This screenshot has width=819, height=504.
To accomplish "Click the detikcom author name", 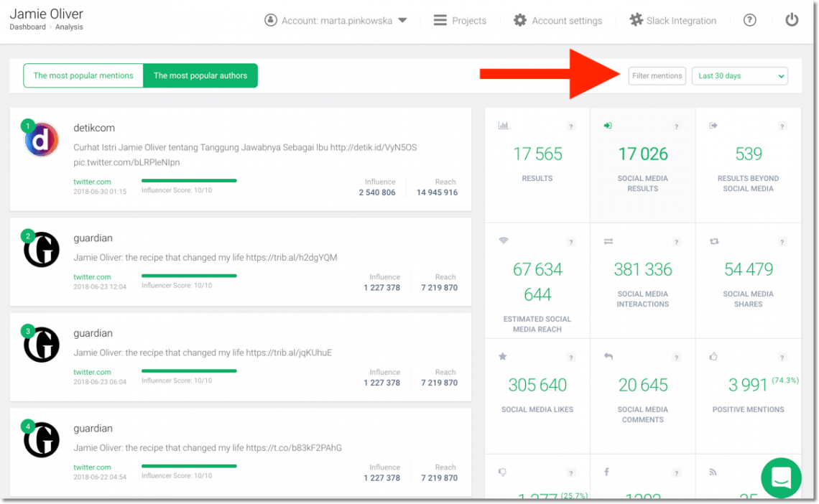I will coord(94,128).
